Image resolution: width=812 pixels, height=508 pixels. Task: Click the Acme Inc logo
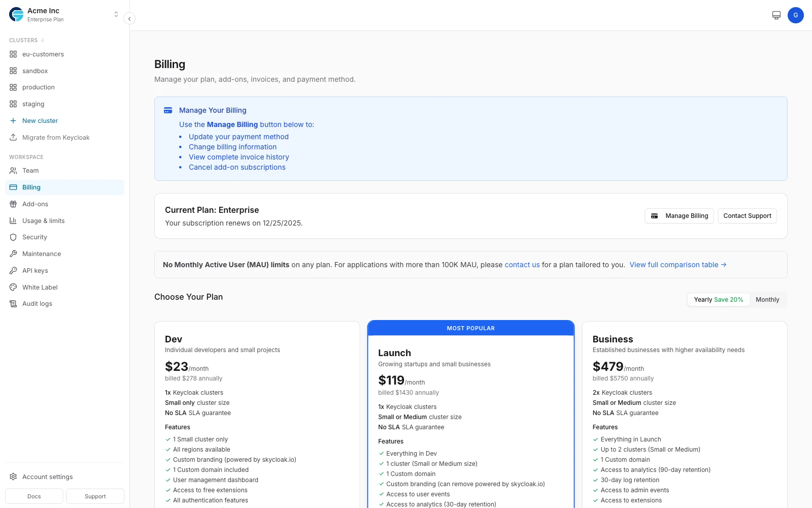[x=16, y=15]
